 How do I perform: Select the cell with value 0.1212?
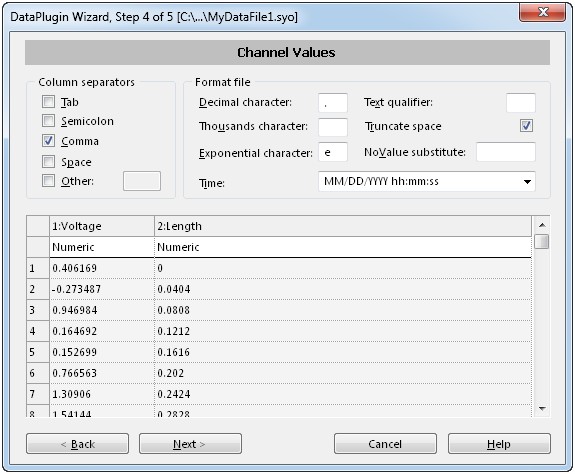[x=343, y=331]
